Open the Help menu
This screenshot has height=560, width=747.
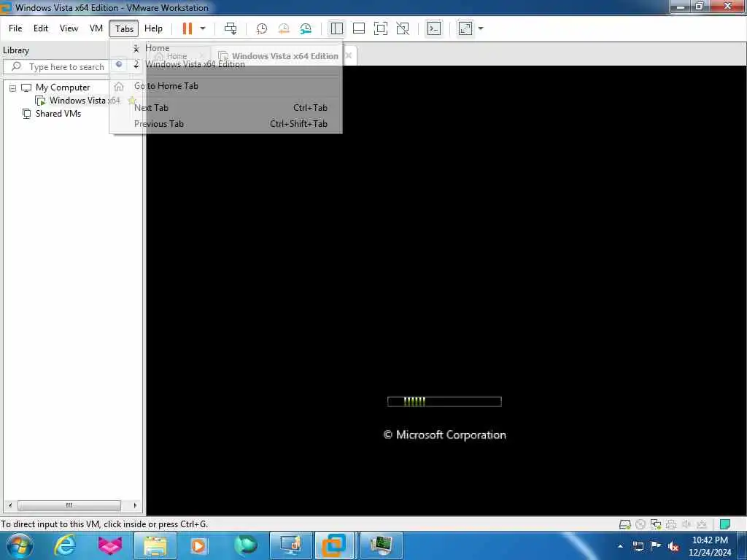click(153, 28)
